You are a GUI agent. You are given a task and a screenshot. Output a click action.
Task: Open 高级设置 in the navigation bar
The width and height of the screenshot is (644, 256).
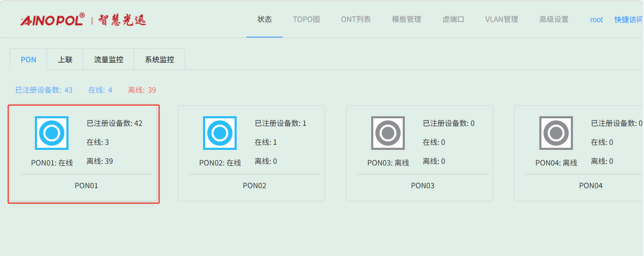point(554,19)
